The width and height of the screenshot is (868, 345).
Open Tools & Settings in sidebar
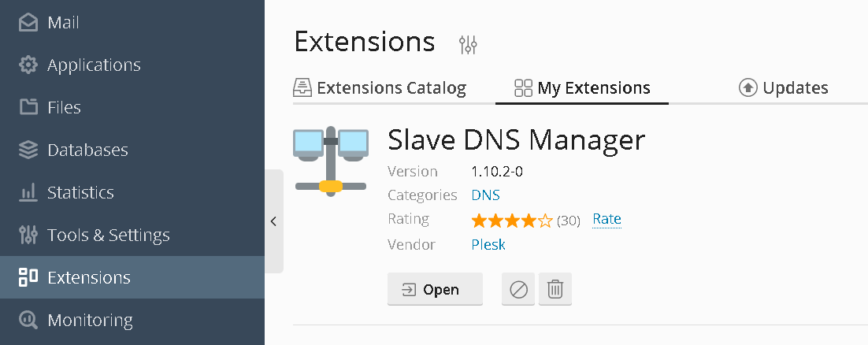[108, 235]
